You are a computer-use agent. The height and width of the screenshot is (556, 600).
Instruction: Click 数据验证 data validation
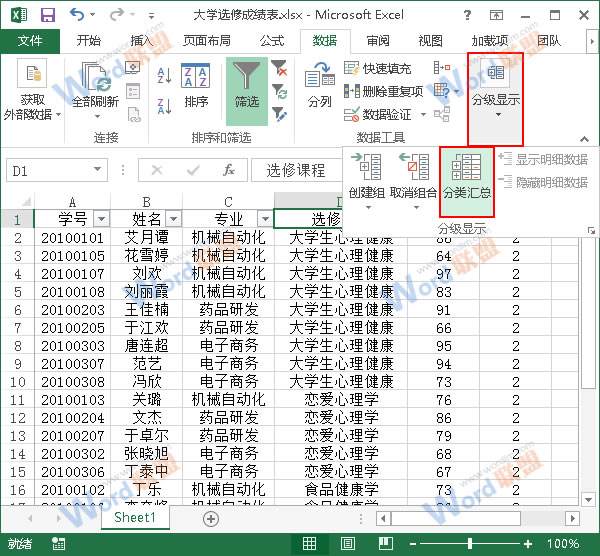coord(378,114)
